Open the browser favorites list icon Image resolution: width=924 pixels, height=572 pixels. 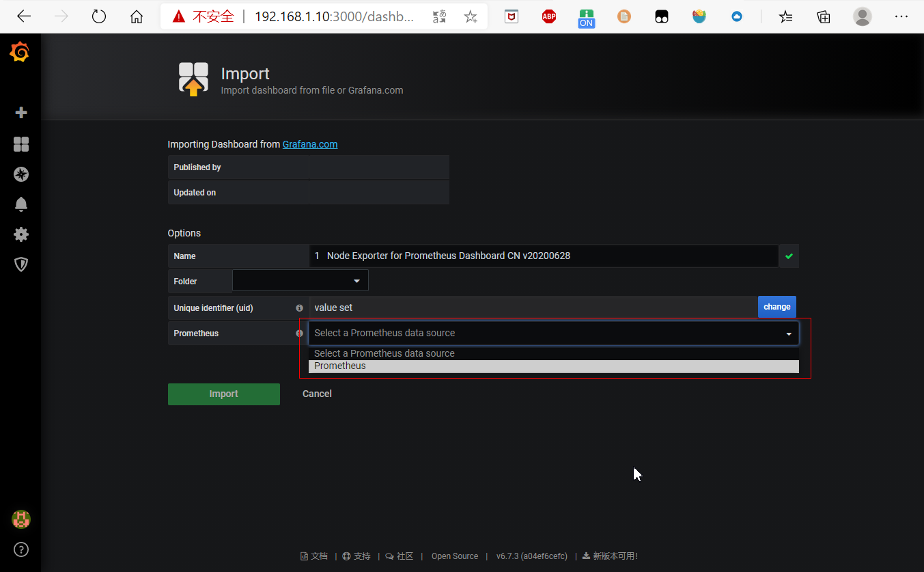[786, 16]
